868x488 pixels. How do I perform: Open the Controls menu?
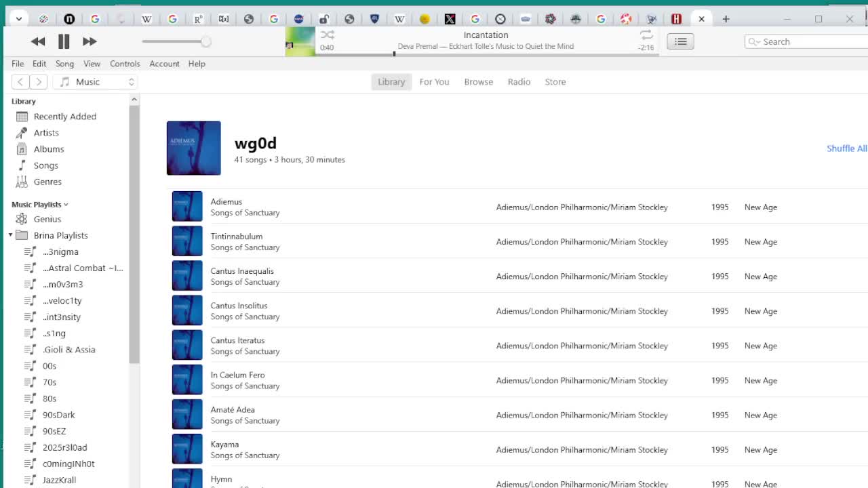pyautogui.click(x=125, y=64)
